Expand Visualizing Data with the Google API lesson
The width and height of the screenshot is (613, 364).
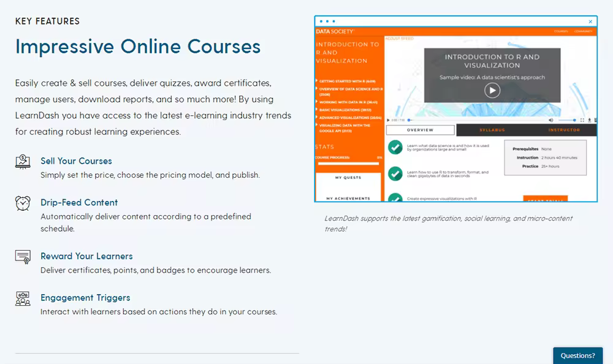343,128
